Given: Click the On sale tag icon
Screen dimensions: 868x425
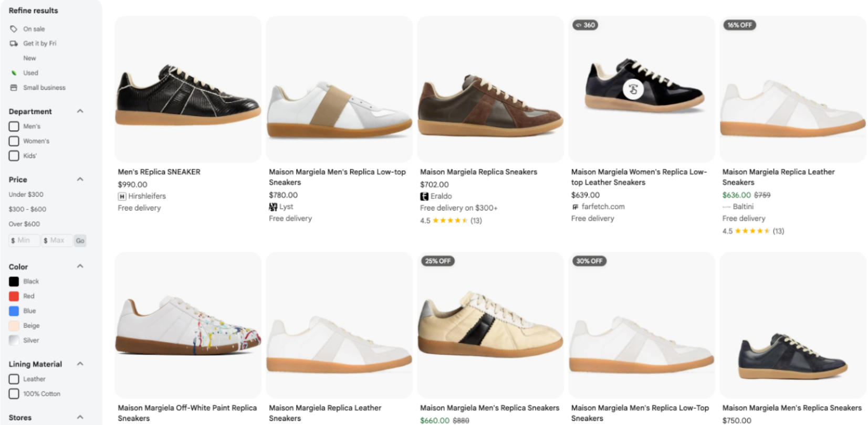Looking at the screenshot, I should (x=14, y=29).
